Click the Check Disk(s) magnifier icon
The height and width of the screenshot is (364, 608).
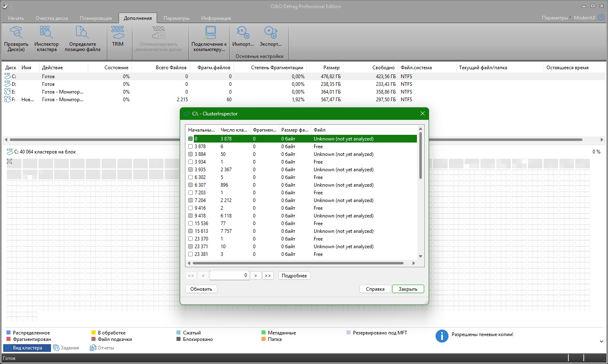[16, 32]
